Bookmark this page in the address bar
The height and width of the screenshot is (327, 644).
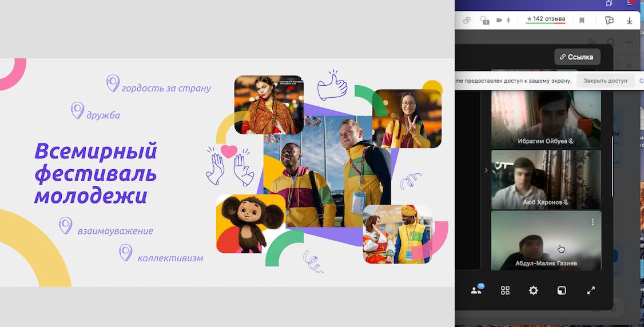click(582, 21)
